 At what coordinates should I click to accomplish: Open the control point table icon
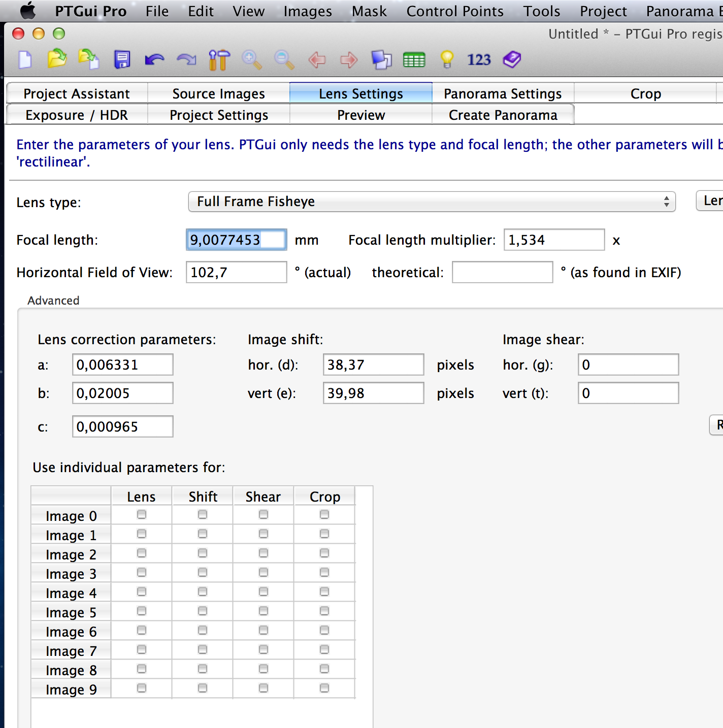(414, 60)
